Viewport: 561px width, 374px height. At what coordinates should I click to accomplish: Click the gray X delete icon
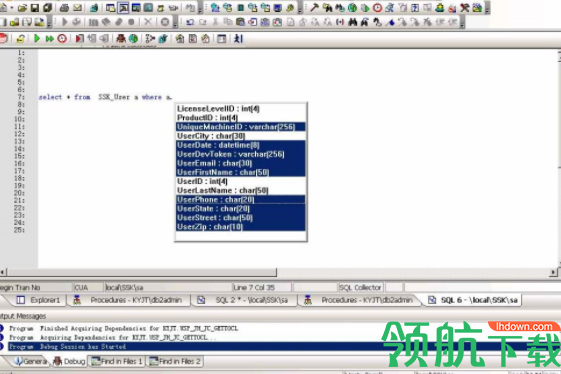[147, 22]
